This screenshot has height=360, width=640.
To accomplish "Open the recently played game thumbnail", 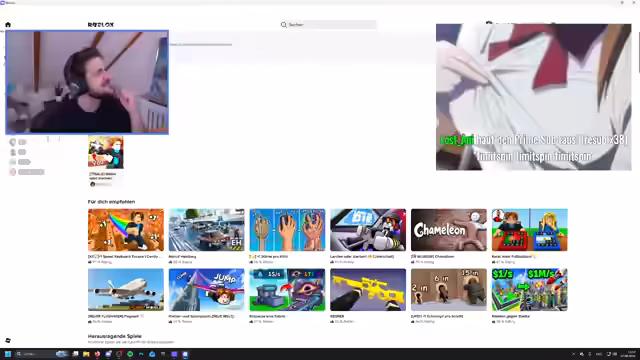I will pyautogui.click(x=106, y=153).
